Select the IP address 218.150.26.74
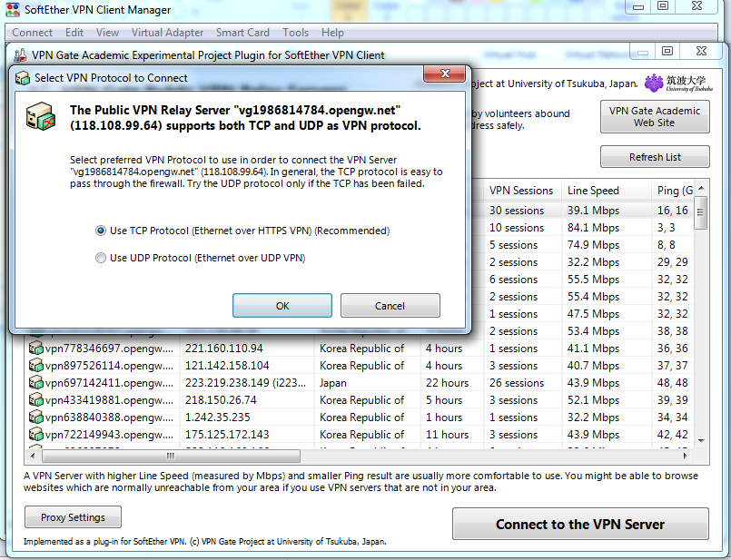This screenshot has height=560, width=731. coord(221,399)
